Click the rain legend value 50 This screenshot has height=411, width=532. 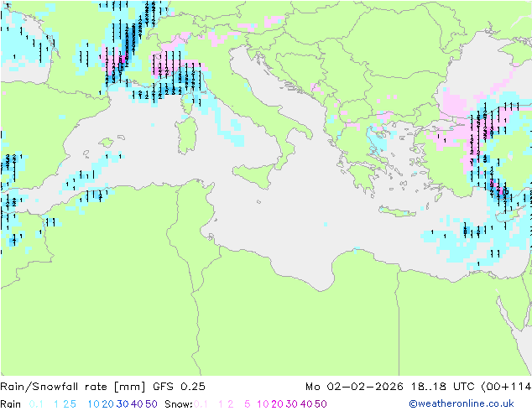[151, 404]
